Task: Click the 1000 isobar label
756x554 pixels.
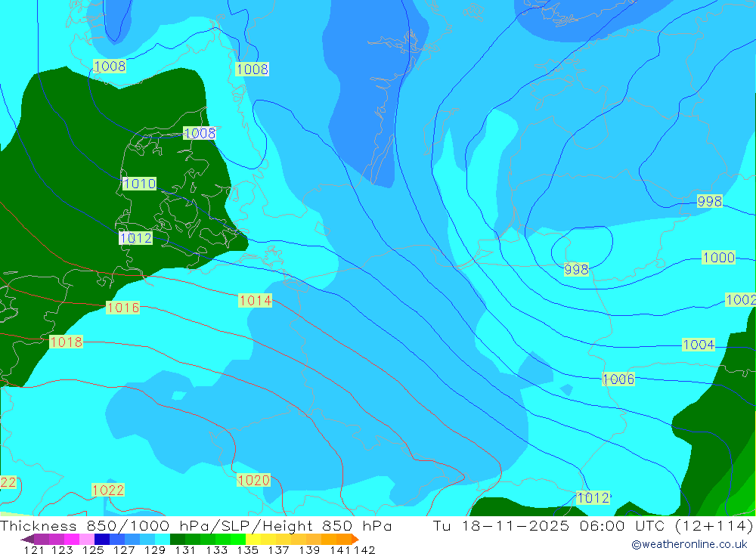Action: pos(718,258)
